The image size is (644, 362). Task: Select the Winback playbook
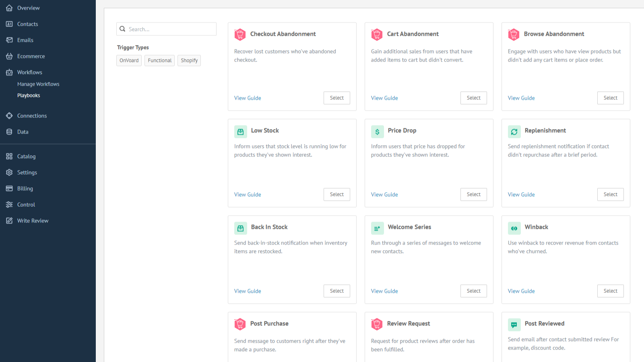(611, 291)
